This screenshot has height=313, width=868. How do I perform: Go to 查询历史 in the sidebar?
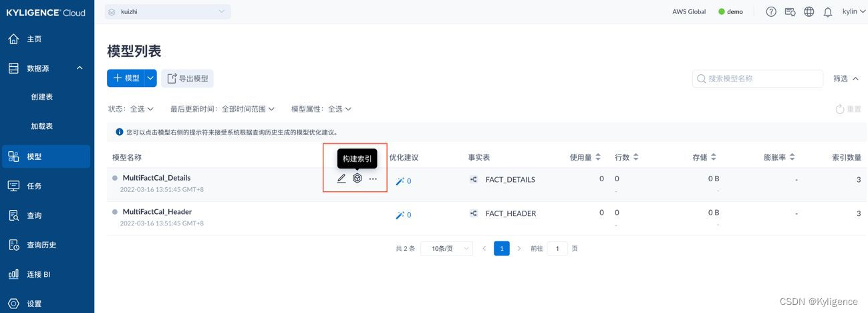41,245
